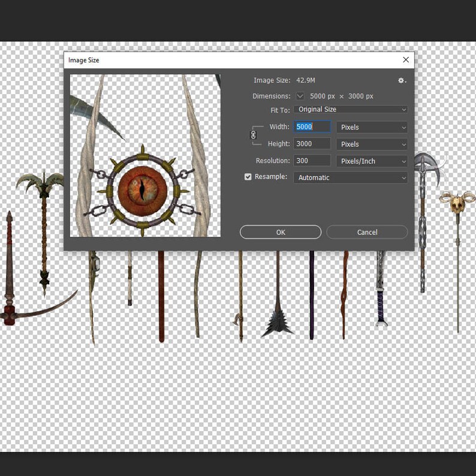The image size is (476, 476).
Task: Click the Fit To label text
Action: tap(280, 110)
